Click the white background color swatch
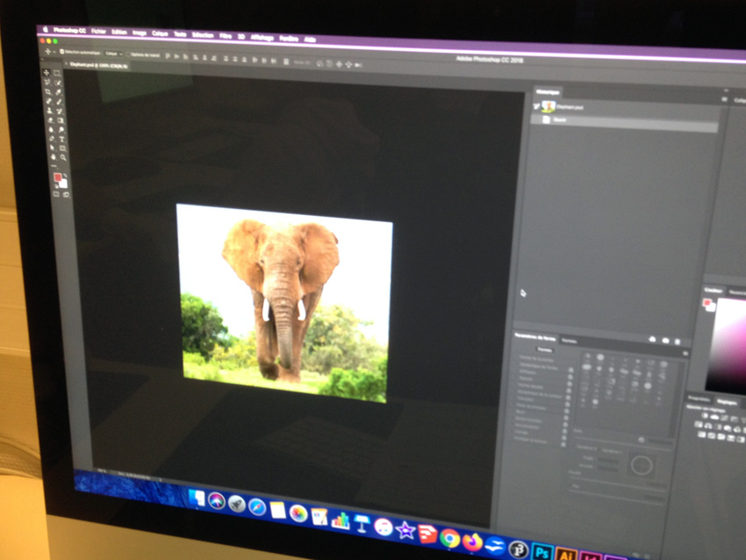The image size is (746, 560). [x=63, y=183]
